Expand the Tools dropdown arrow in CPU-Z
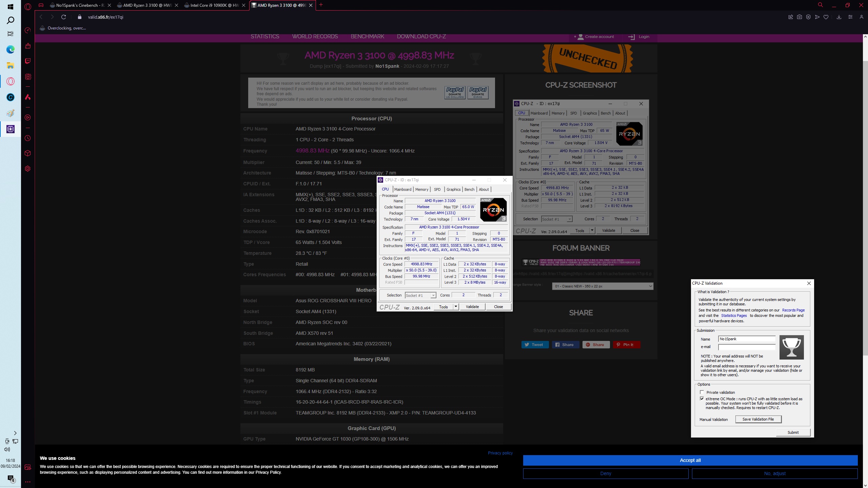The height and width of the screenshot is (488, 868). point(456,307)
